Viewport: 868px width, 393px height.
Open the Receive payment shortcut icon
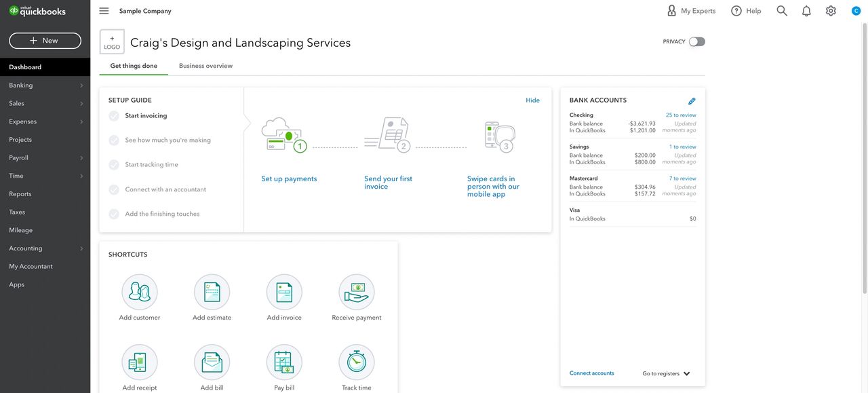click(x=357, y=292)
